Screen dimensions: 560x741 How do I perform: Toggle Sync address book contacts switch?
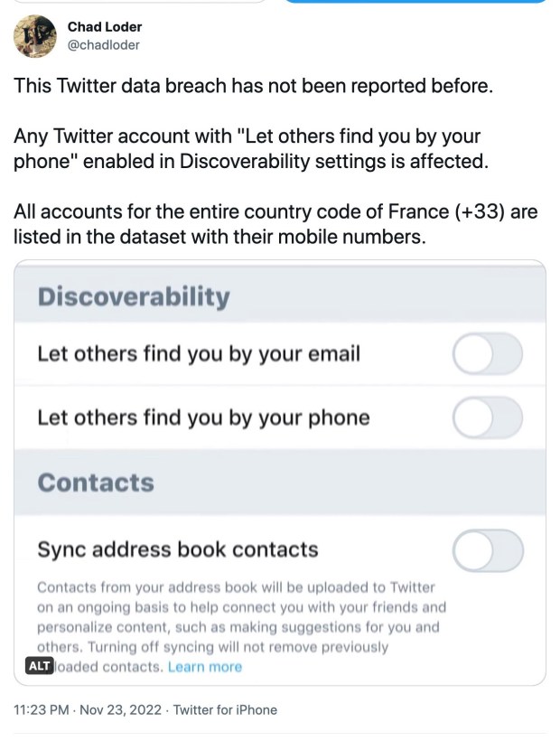point(488,550)
